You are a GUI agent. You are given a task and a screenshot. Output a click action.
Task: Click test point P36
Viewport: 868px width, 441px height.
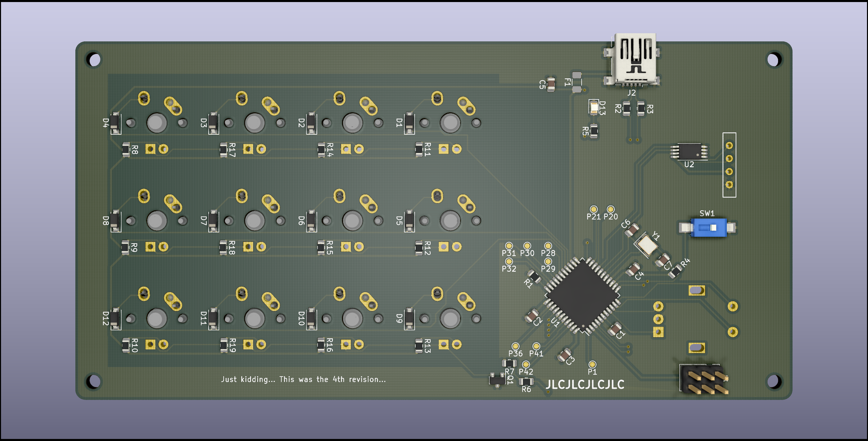click(515, 346)
